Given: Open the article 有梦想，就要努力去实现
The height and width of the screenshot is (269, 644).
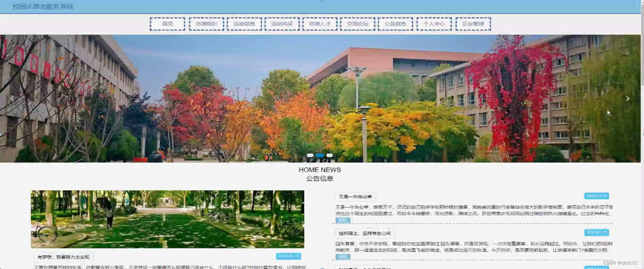Looking at the screenshot, I should point(63,257).
